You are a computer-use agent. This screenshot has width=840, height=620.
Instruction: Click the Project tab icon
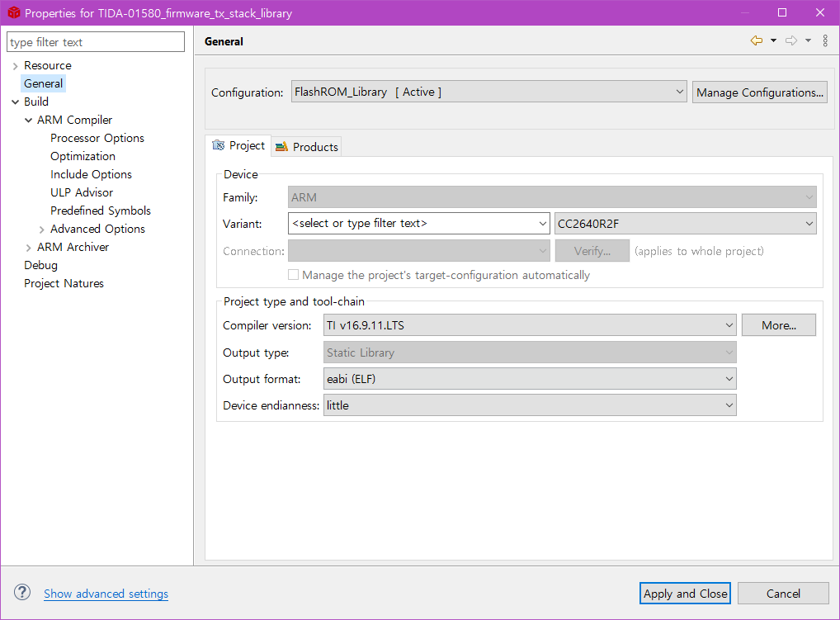tap(219, 145)
